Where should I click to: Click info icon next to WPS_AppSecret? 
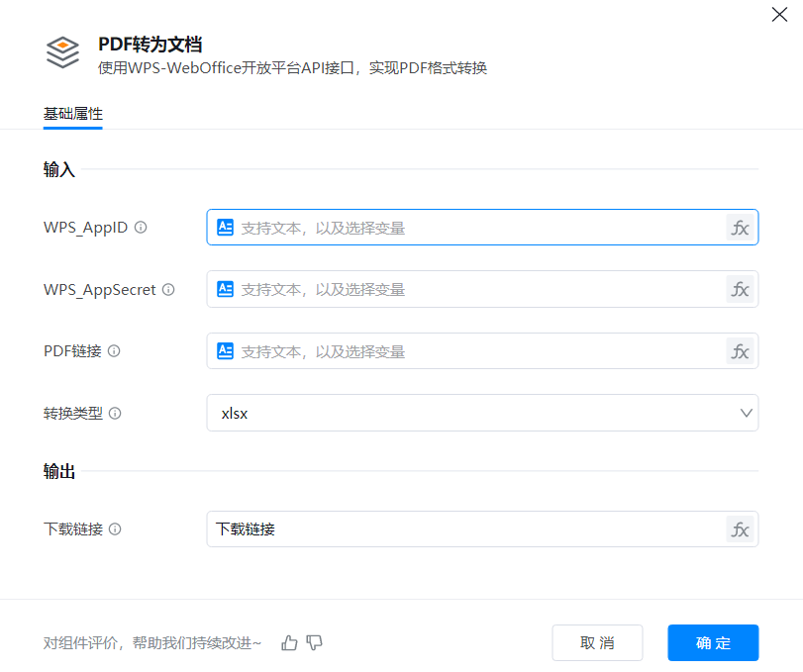(168, 290)
